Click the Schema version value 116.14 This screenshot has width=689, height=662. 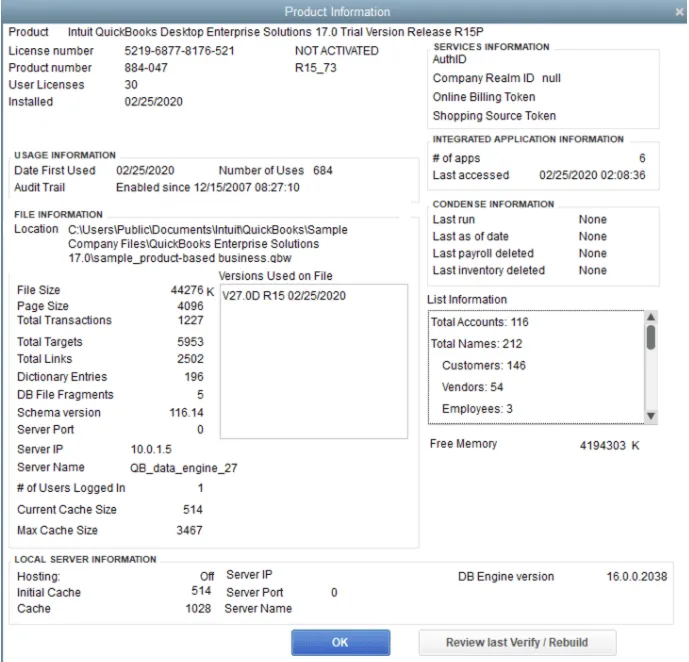coord(186,413)
